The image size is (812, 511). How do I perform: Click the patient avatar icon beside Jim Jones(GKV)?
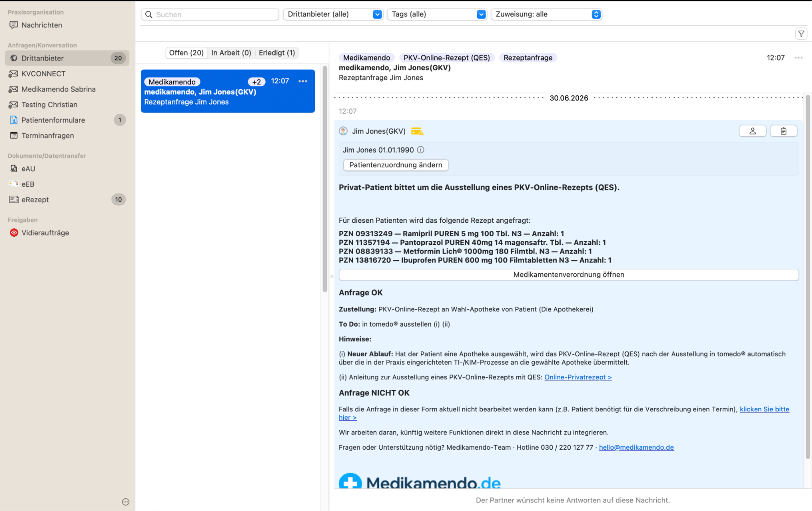click(x=343, y=131)
